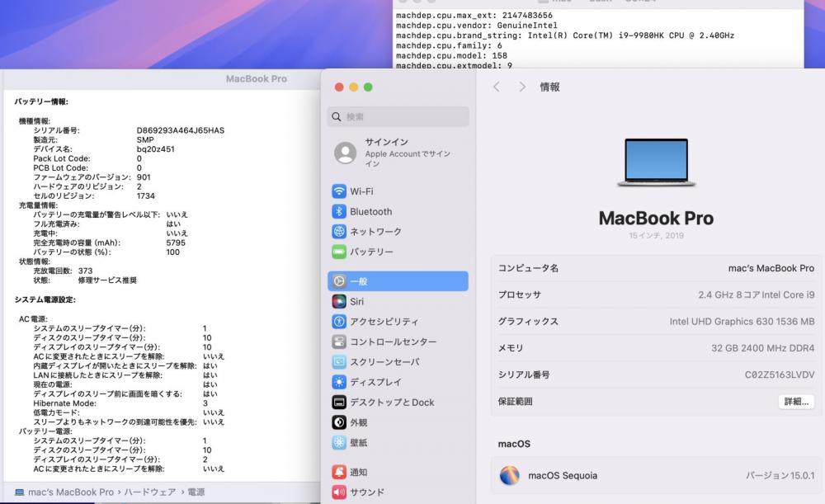Click 15インチ, 2019 model text
825x504 pixels.
tap(656, 236)
